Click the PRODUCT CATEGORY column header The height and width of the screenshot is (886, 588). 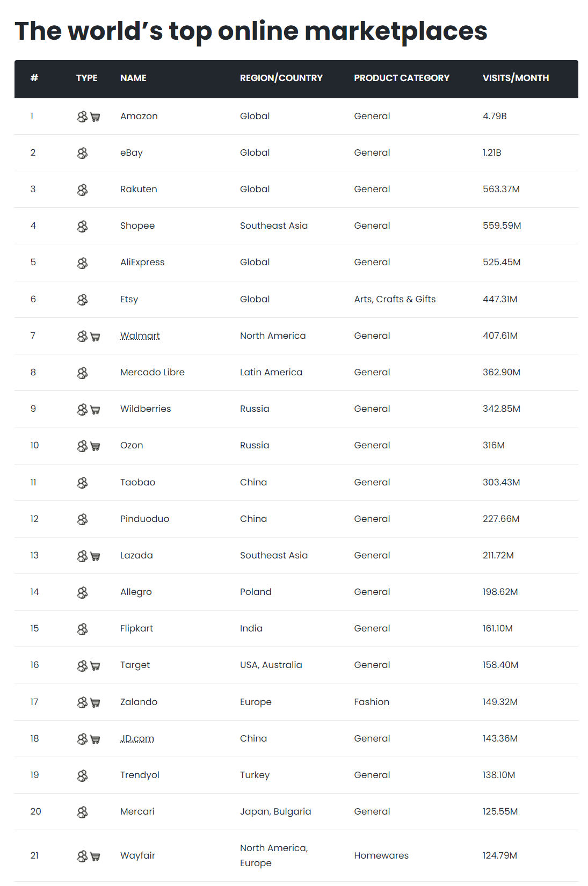[x=402, y=78]
